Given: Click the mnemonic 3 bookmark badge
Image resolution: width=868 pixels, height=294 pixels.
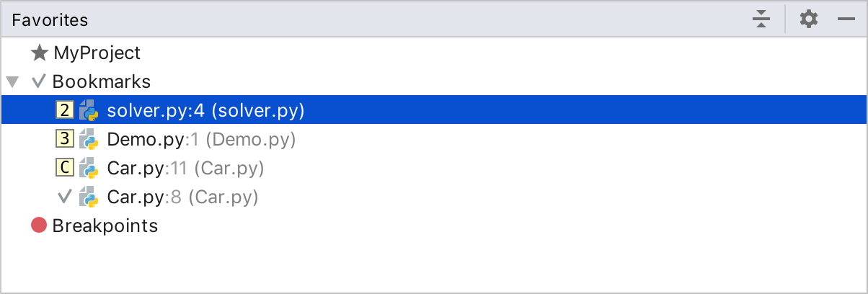Looking at the screenshot, I should [x=64, y=139].
